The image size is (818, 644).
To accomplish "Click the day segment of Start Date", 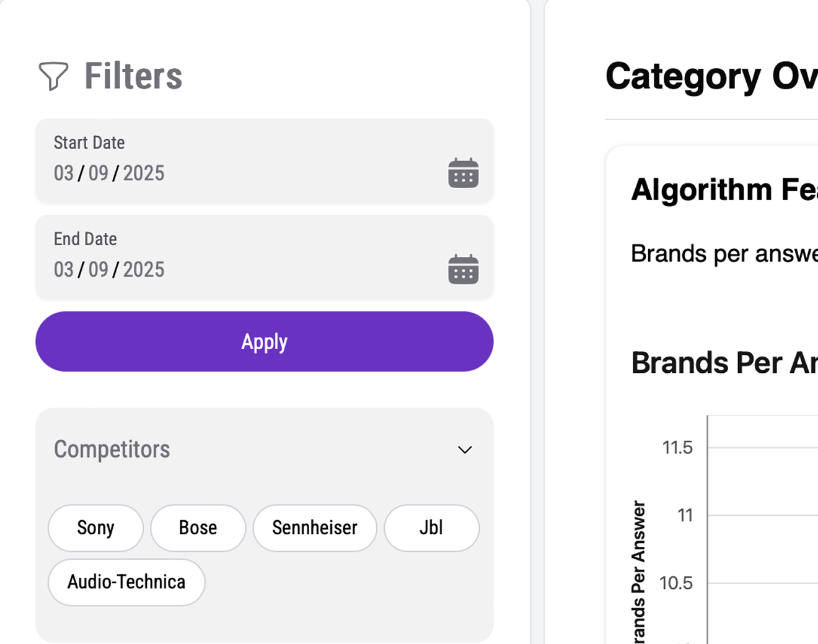I will click(99, 173).
